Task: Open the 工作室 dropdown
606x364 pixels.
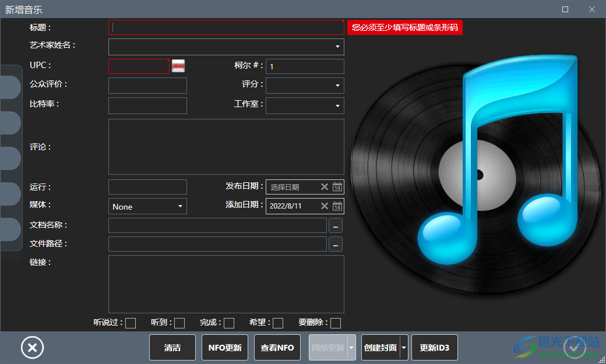Action: pyautogui.click(x=337, y=105)
